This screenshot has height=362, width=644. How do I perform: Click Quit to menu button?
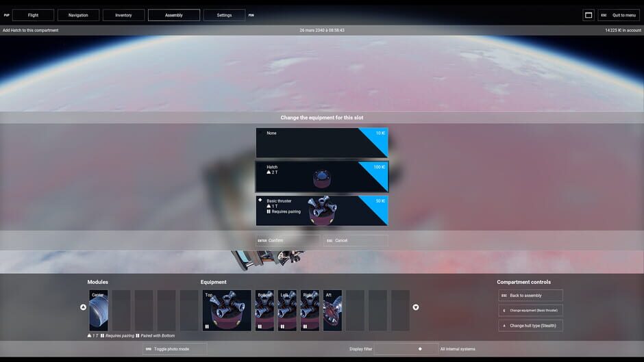coord(619,15)
